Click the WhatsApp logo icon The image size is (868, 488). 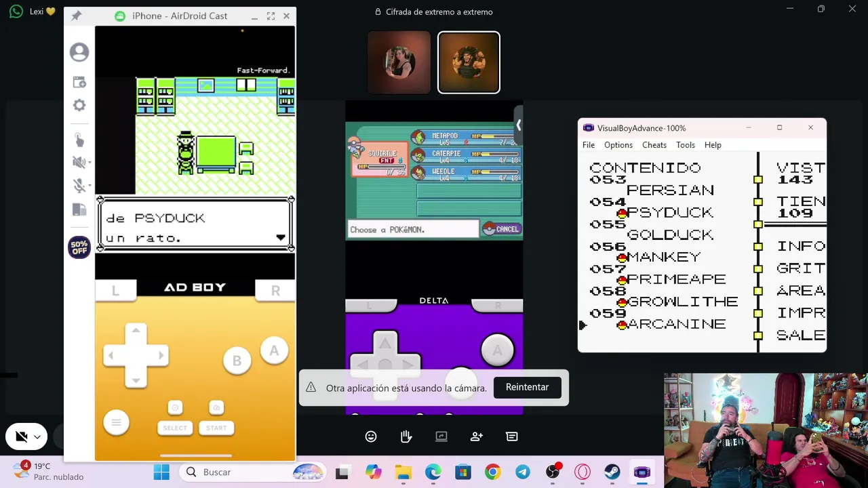[x=16, y=12]
